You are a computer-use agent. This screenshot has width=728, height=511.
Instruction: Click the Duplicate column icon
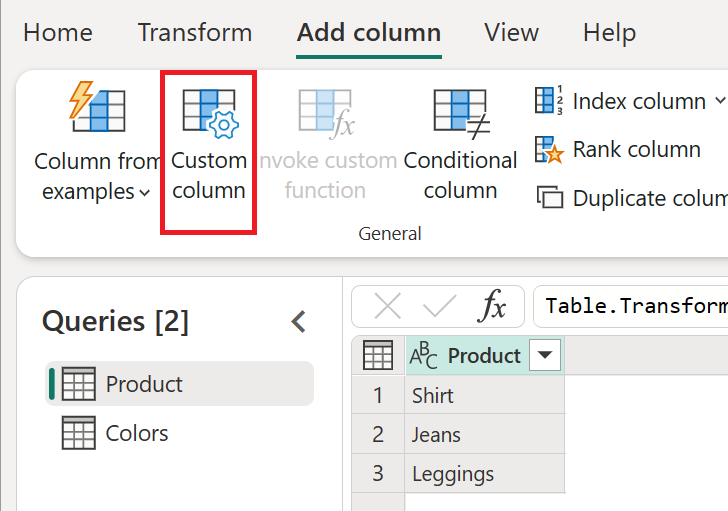tap(549, 198)
